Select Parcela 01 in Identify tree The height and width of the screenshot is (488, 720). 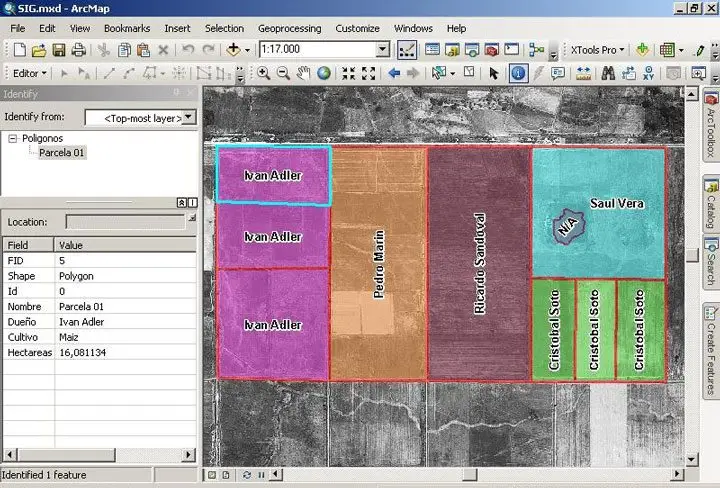[x=61, y=153]
